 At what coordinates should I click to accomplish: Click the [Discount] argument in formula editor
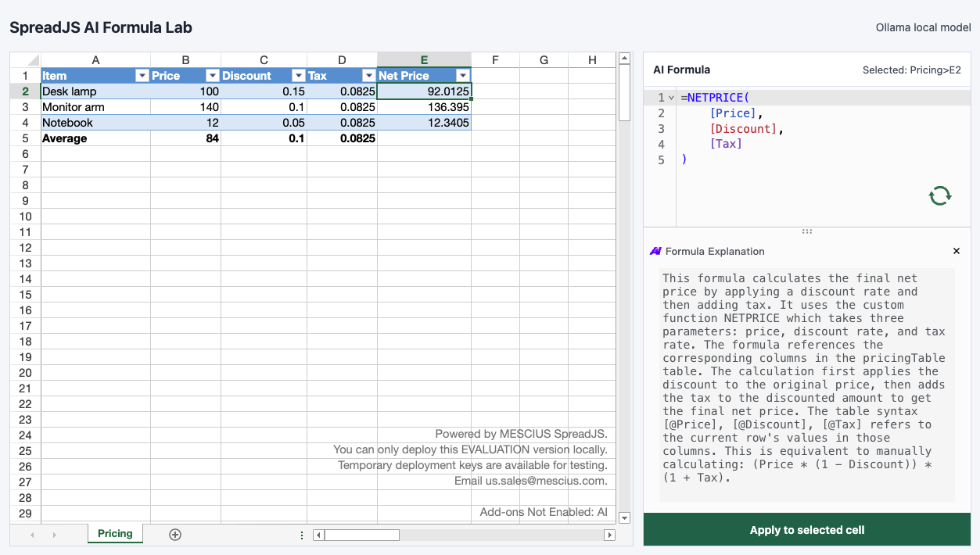point(743,129)
